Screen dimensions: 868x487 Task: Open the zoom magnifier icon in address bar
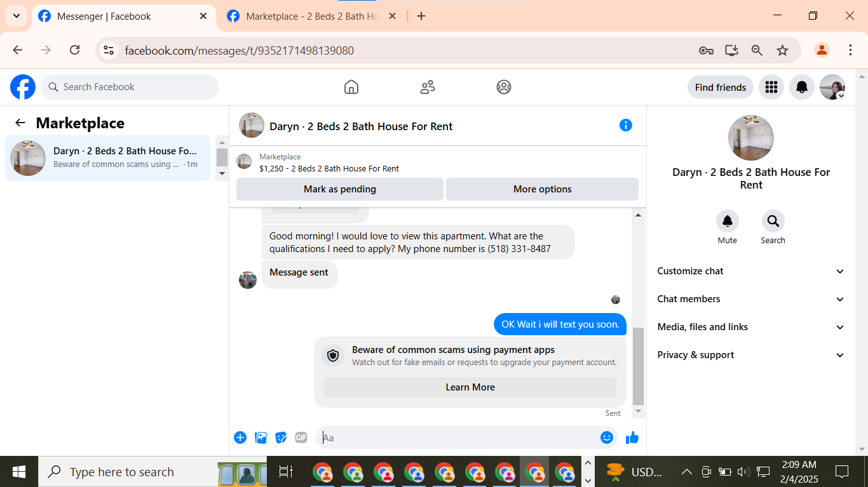coord(757,50)
